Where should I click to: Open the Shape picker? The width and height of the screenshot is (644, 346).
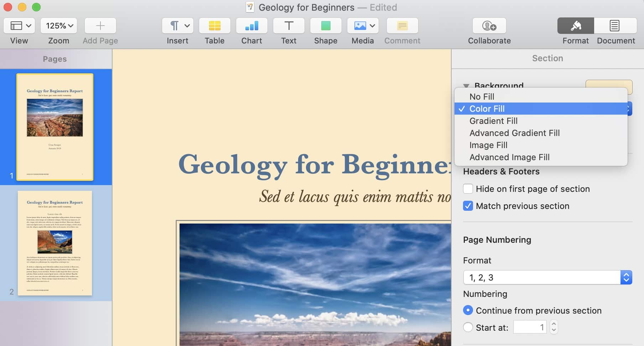pos(326,26)
